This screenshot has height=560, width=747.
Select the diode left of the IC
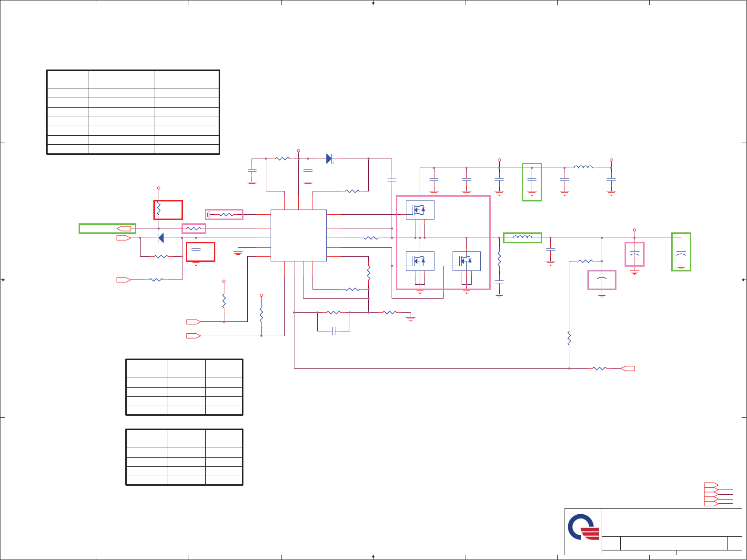click(161, 238)
